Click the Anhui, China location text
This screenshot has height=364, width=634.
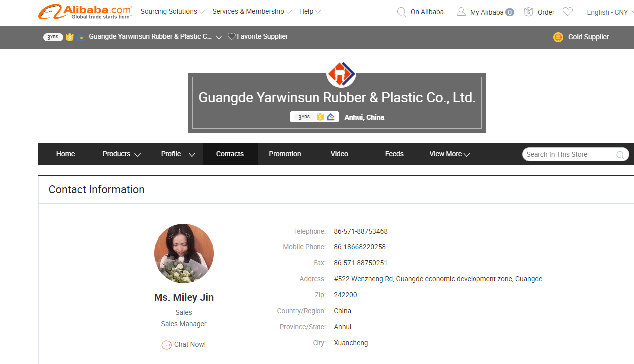[x=364, y=117]
